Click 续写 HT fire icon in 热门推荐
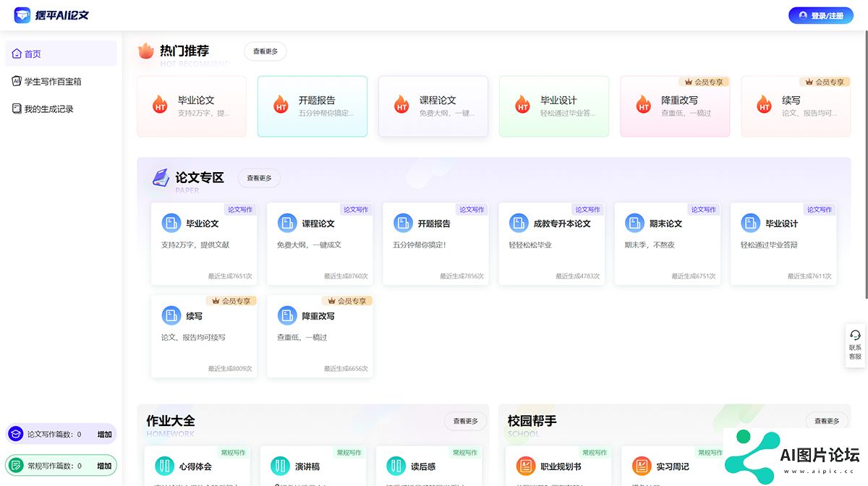Screen dimensions: 868x486 pyautogui.click(x=764, y=106)
